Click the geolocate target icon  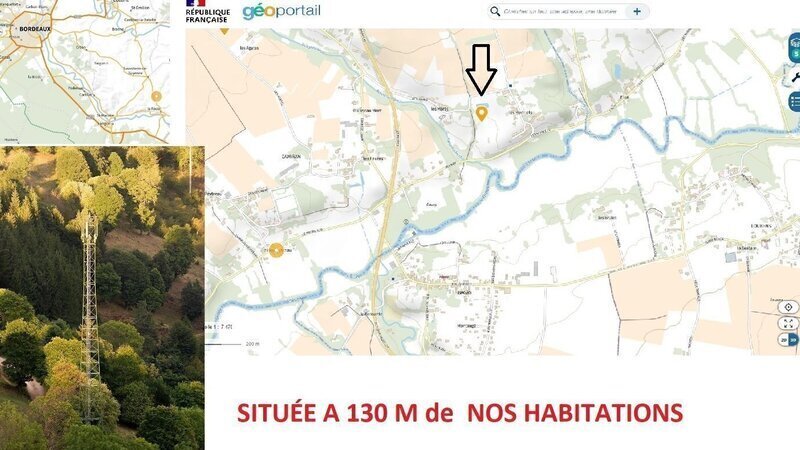(788, 307)
